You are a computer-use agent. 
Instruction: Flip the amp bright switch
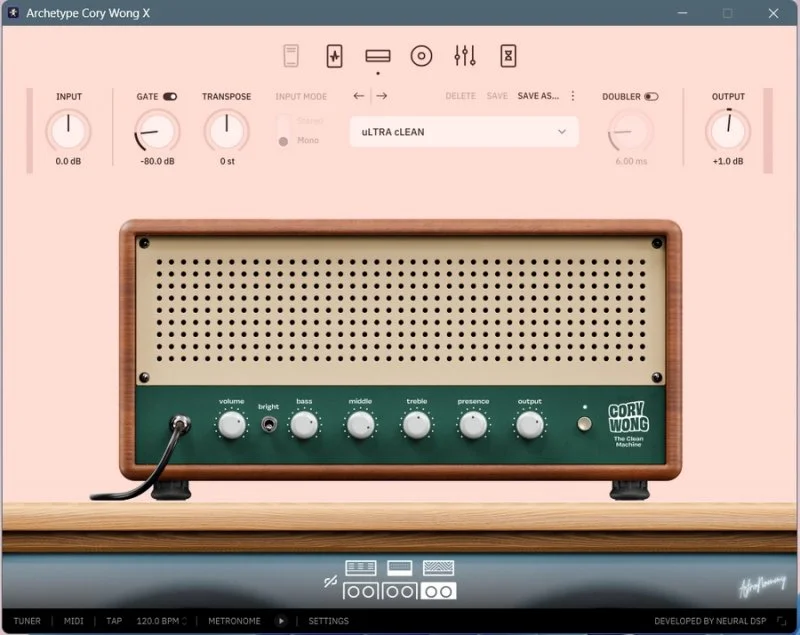[269, 424]
